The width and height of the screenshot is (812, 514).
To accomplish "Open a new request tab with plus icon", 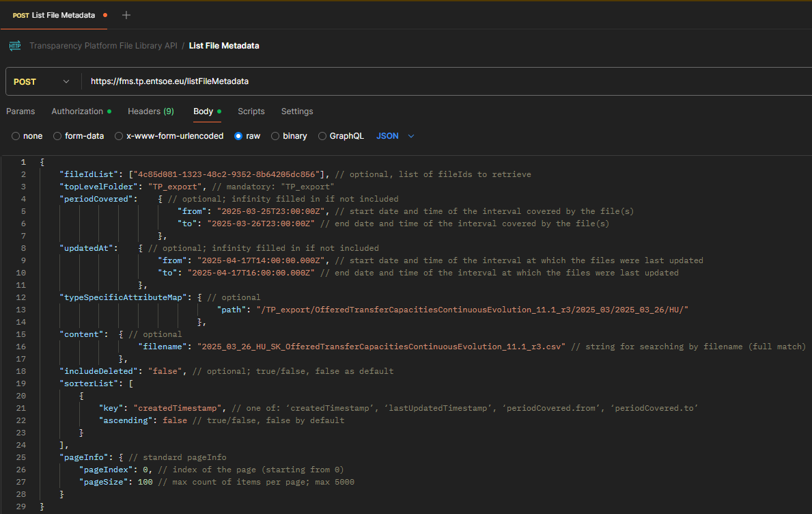I will [x=126, y=15].
